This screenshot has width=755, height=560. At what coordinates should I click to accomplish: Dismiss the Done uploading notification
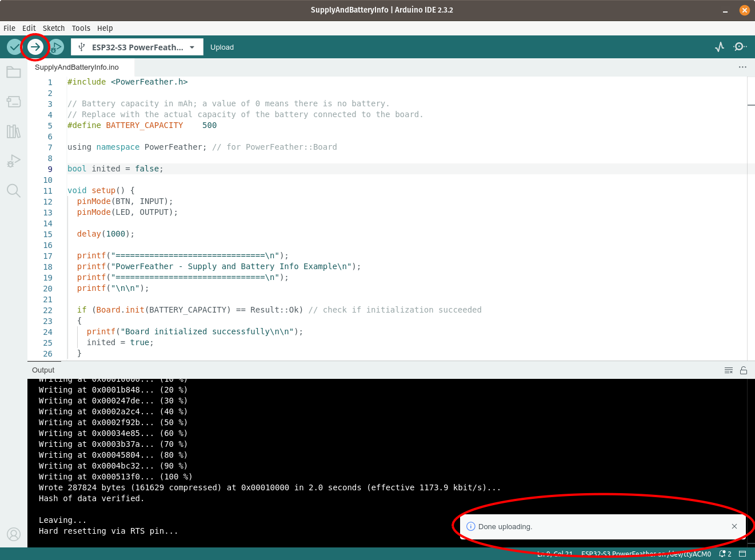[734, 526]
